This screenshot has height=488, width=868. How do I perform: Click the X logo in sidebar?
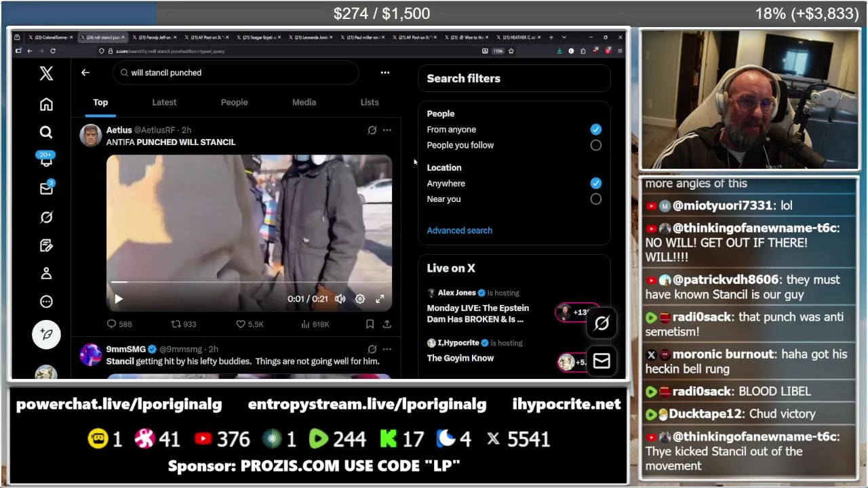[x=46, y=73]
